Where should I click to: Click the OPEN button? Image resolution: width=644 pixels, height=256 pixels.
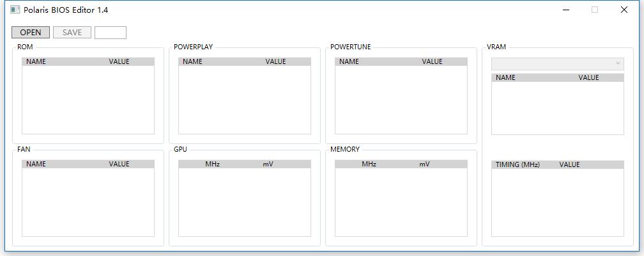31,33
